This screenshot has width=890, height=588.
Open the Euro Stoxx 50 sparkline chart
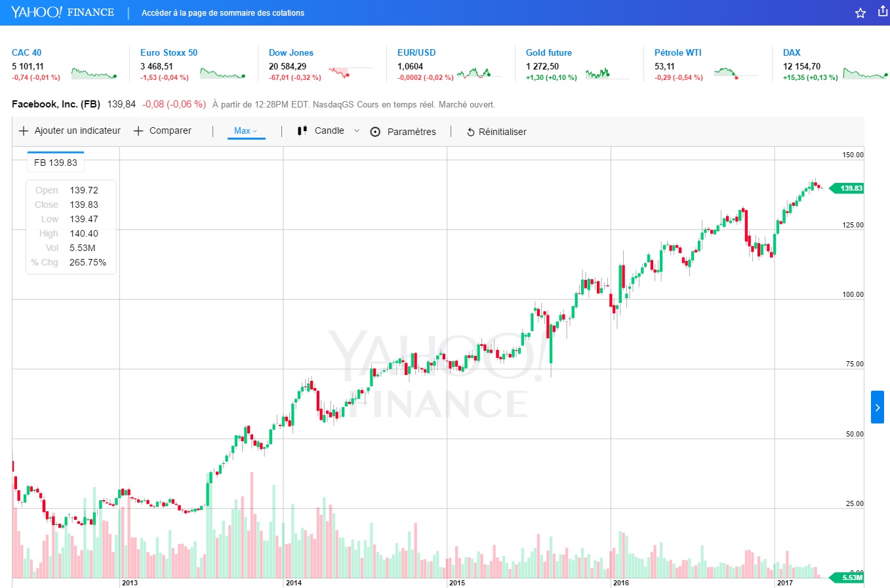point(223,73)
